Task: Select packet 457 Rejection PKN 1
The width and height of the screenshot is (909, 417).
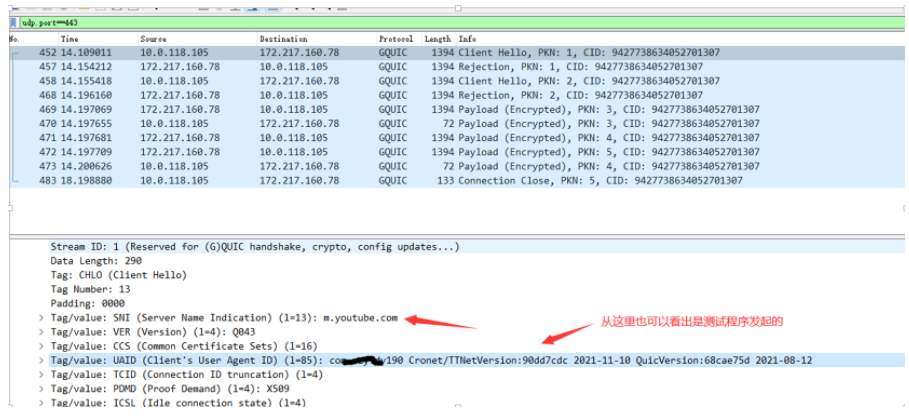Action: point(457,67)
